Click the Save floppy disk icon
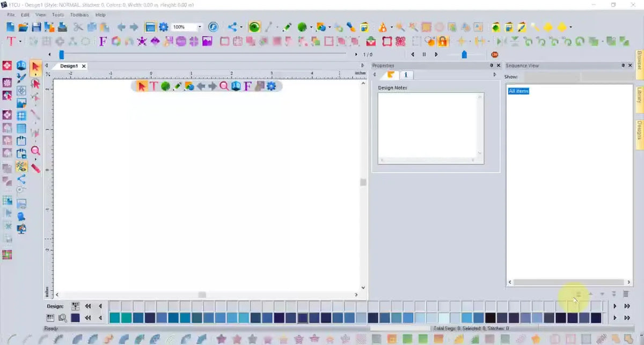This screenshot has height=345, width=644. coord(36,27)
